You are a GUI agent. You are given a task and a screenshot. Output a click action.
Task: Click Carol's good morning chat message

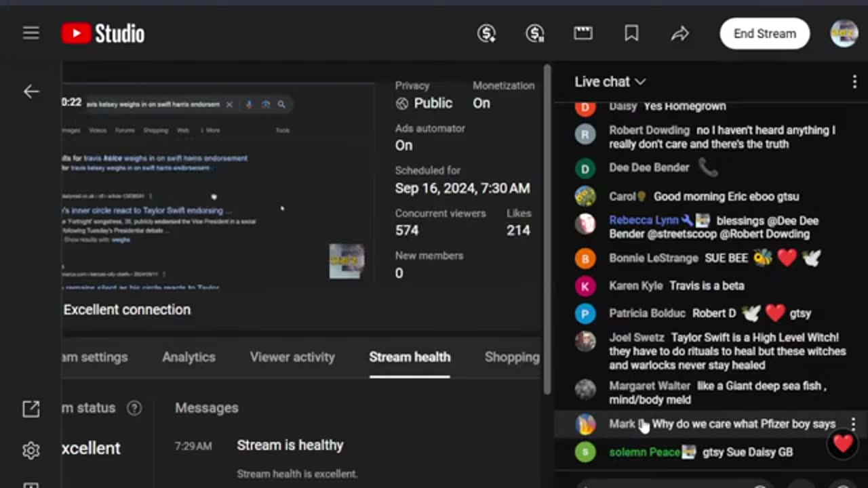pos(726,197)
